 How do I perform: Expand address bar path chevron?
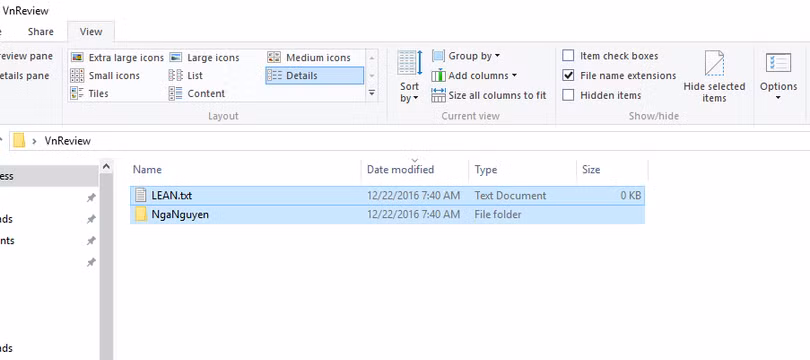pyautogui.click(x=34, y=141)
